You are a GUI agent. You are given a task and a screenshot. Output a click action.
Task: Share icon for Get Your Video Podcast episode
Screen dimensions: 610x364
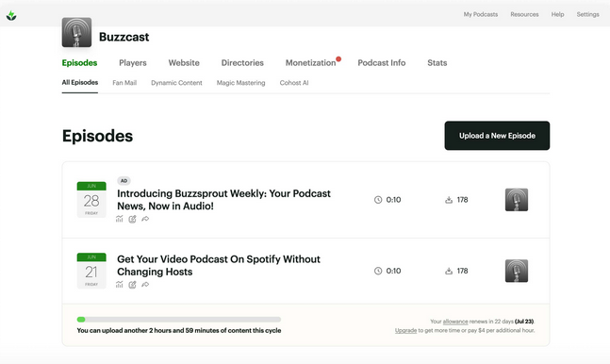click(145, 285)
